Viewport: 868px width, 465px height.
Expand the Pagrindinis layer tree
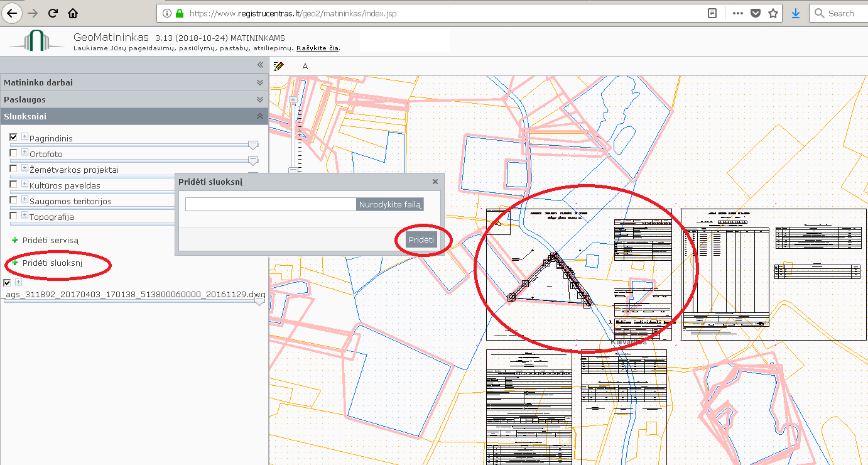click(x=24, y=136)
